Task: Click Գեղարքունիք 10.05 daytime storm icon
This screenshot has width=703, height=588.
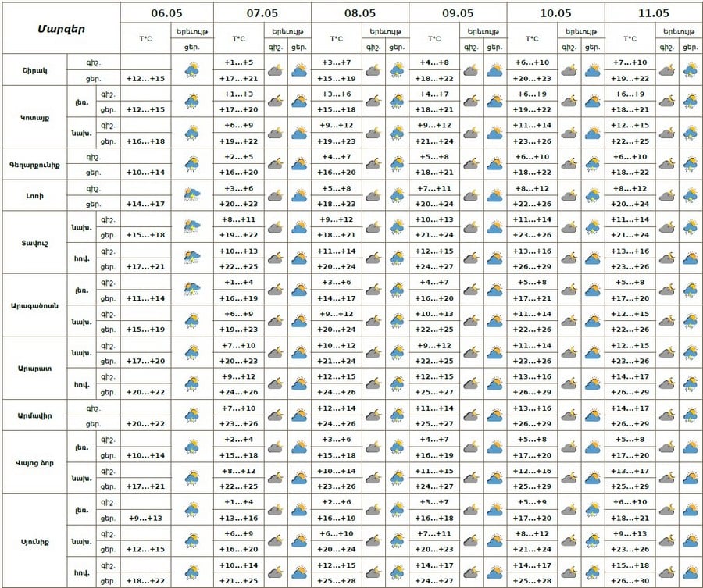Action: (592, 164)
